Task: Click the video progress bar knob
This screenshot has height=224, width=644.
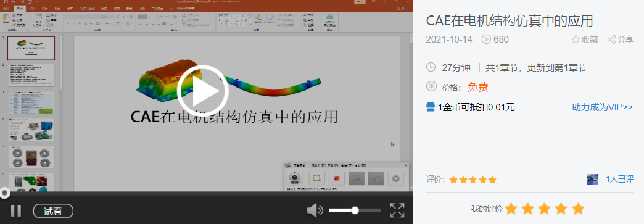Action: coord(4,193)
